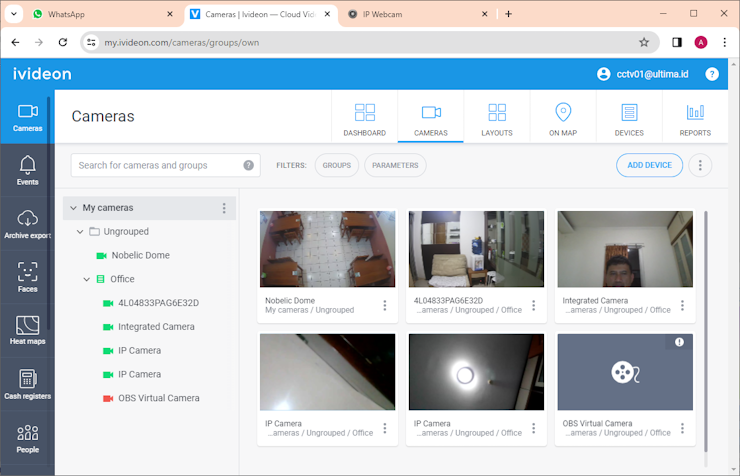Select the Ungrouped folder label
This screenshot has height=476, width=740.
click(126, 232)
